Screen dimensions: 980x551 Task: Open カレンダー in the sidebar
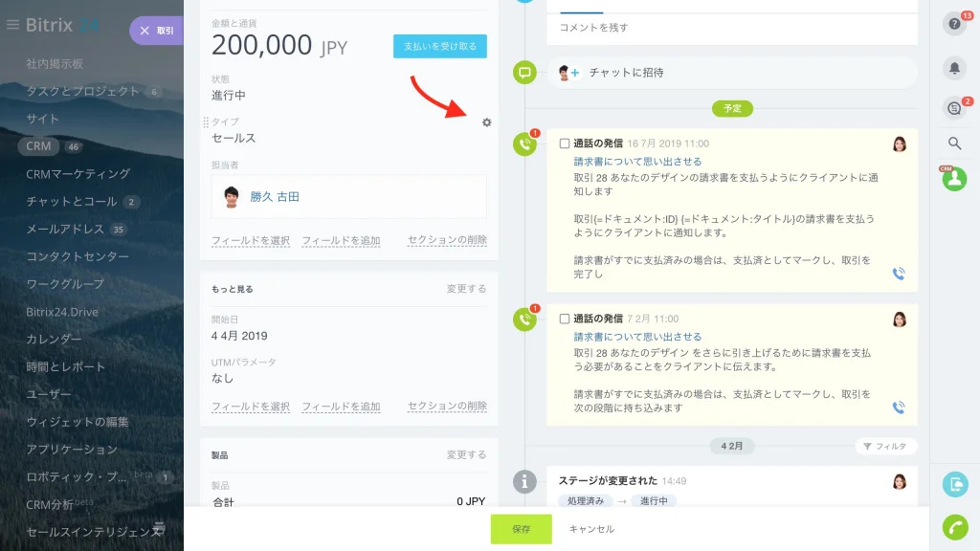click(54, 340)
